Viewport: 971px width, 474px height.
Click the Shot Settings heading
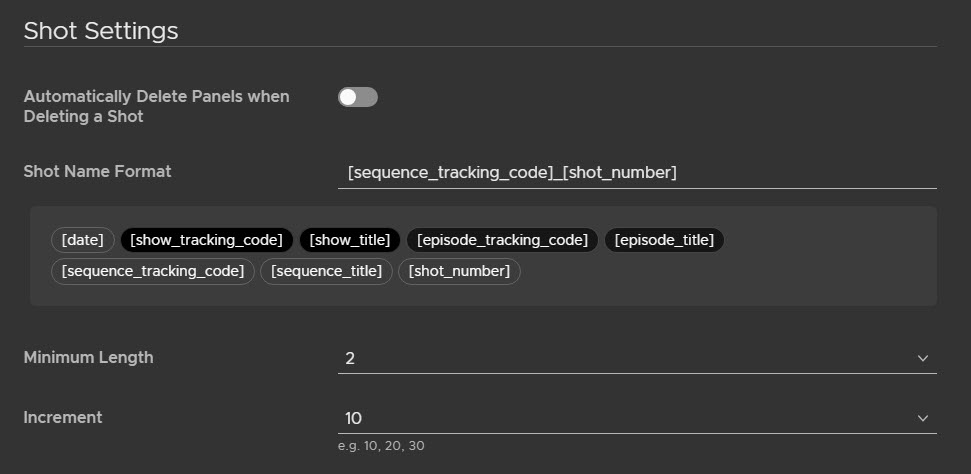(101, 31)
